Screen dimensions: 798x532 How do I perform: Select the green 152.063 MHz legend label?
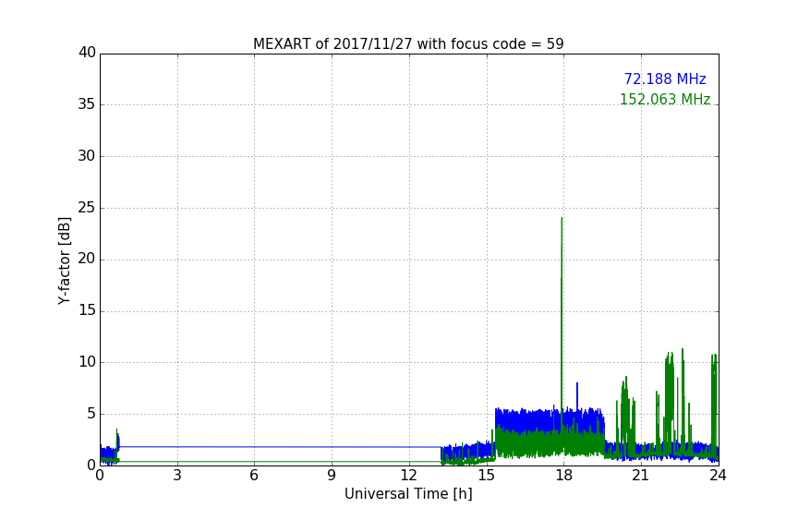(665, 99)
